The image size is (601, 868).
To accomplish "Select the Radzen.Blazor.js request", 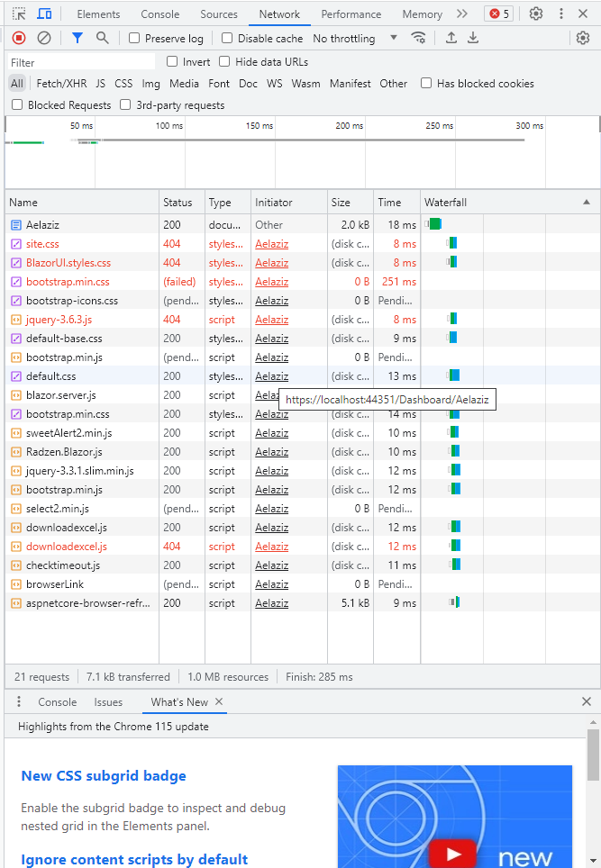I will tap(303, 452).
